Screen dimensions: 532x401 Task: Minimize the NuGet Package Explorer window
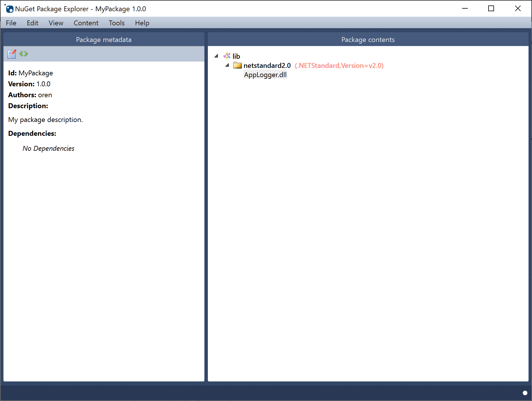click(465, 9)
